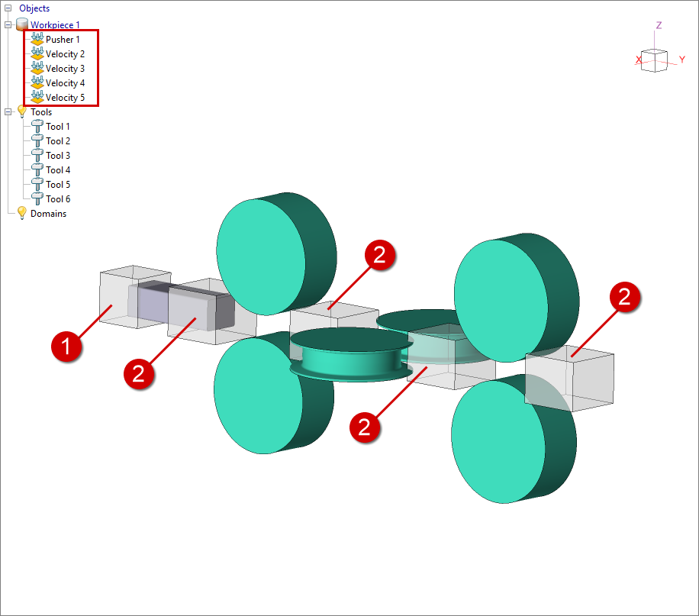Screen dimensions: 699x616
Task: Collapse the Tools branch
Action: pos(8,112)
